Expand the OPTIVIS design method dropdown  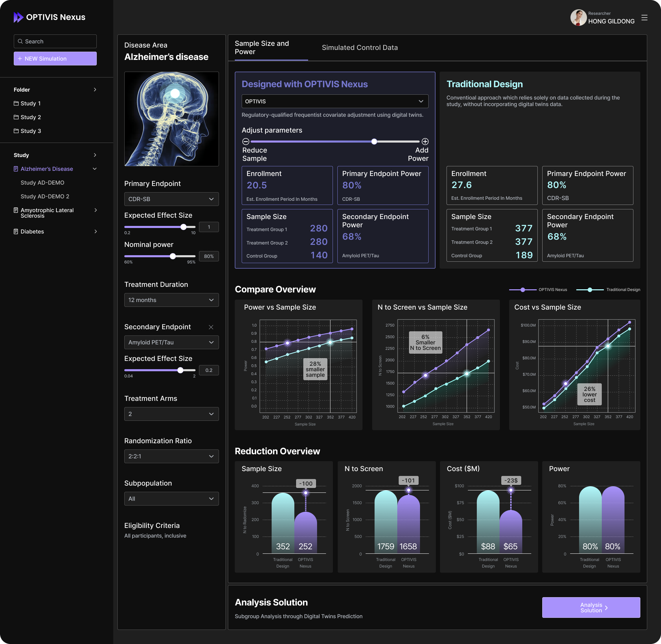click(335, 101)
